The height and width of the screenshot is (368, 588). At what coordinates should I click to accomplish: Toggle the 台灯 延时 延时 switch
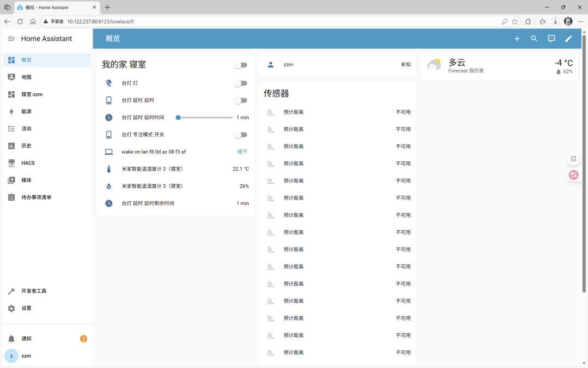point(241,100)
